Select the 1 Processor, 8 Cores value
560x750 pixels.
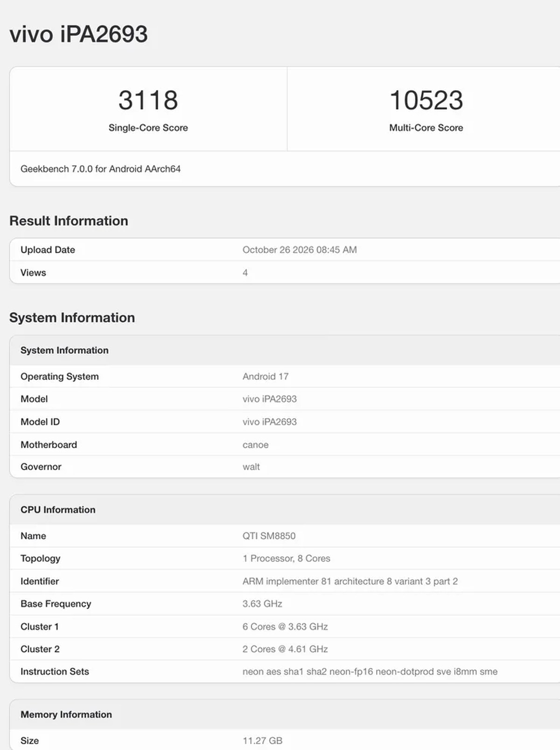286,559
